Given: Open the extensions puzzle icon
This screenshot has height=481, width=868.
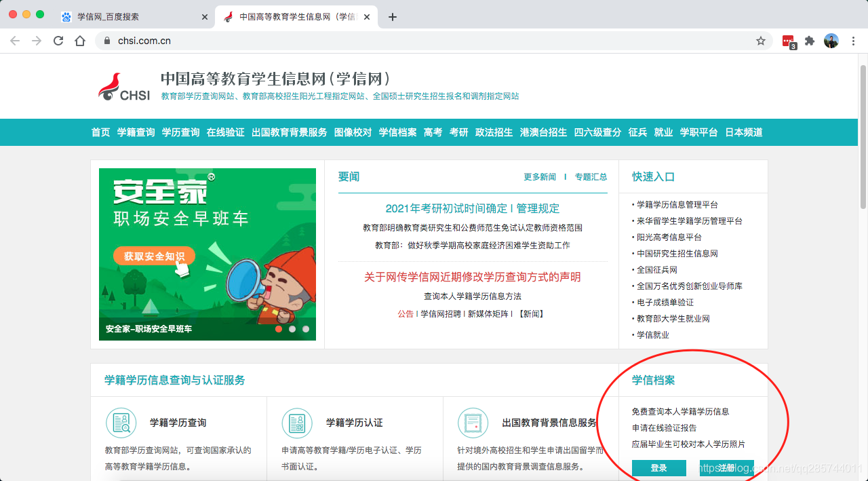Looking at the screenshot, I should coord(810,41).
